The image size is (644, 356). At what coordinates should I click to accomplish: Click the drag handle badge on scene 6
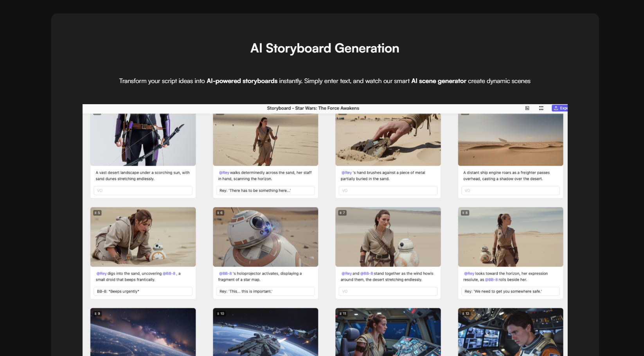pos(220,213)
